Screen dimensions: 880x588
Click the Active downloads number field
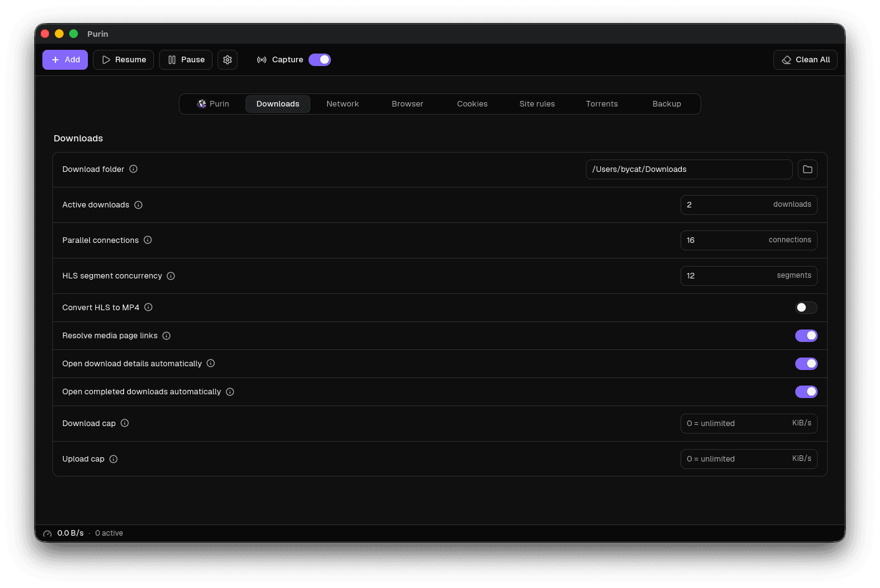point(749,205)
